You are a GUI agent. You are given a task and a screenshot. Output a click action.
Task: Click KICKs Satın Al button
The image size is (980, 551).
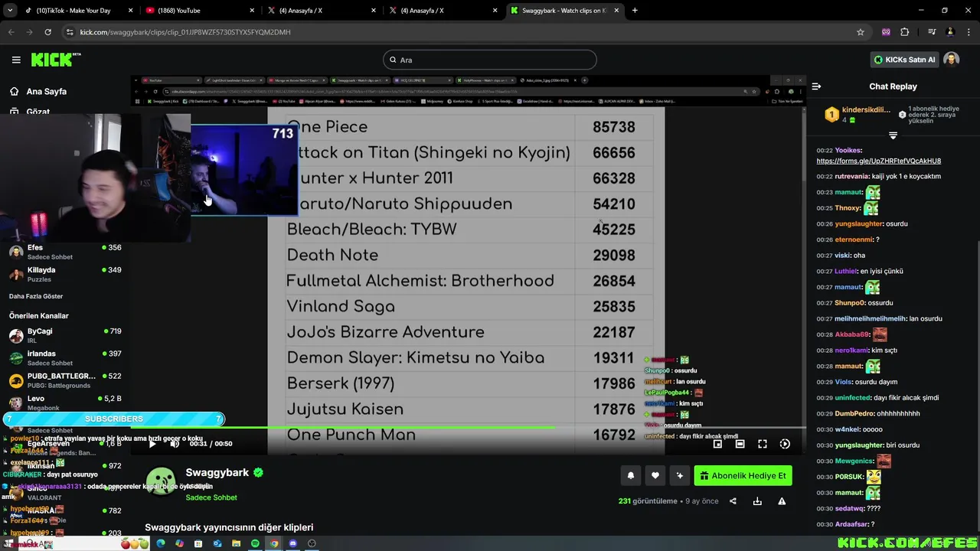click(905, 60)
